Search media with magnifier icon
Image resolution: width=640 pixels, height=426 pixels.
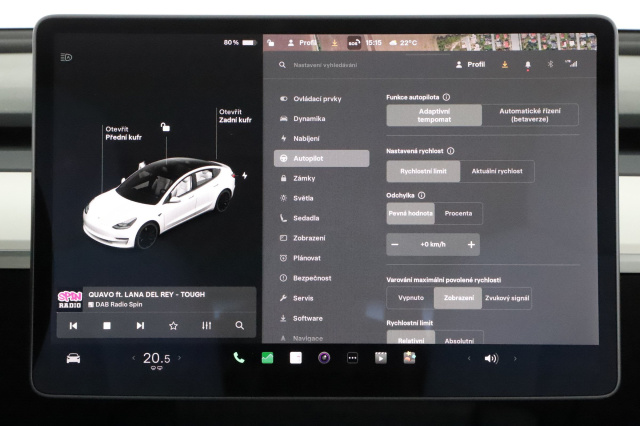point(240,325)
